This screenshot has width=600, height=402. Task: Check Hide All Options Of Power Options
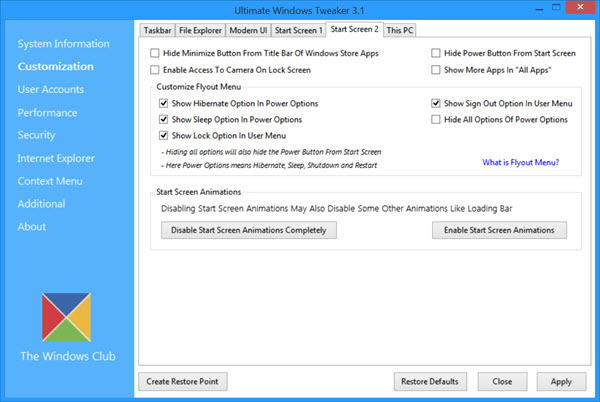point(435,119)
